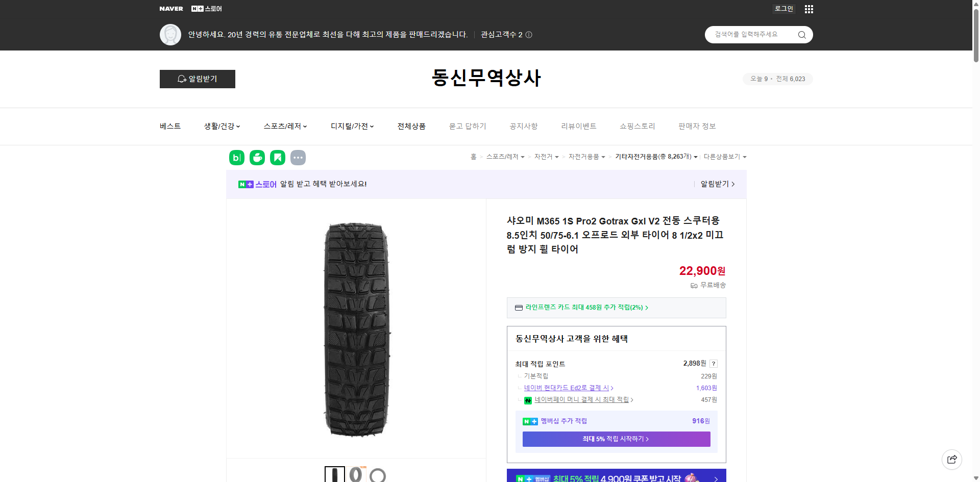This screenshot has height=482, width=980.
Task: Open the apps grid in top right corner
Action: point(808,9)
